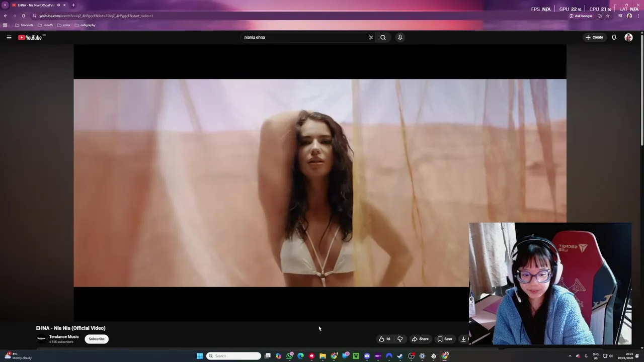
Task: Open the Create button menu
Action: point(594,37)
